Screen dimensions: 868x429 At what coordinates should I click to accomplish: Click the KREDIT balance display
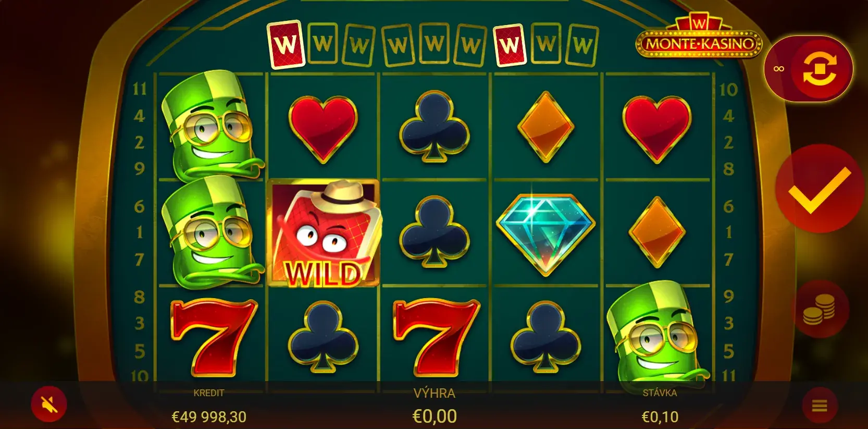click(209, 408)
